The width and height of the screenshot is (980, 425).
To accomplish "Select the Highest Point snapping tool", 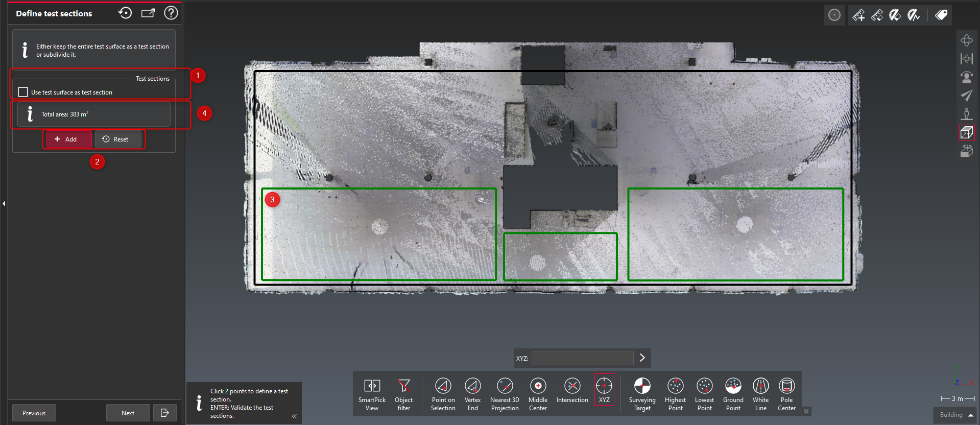I will coord(675,393).
